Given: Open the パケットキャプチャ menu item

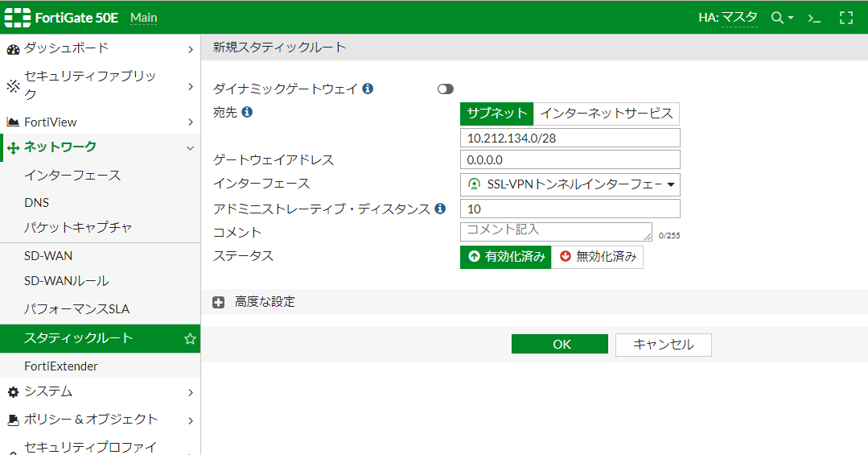Looking at the screenshot, I should pyautogui.click(x=78, y=227).
